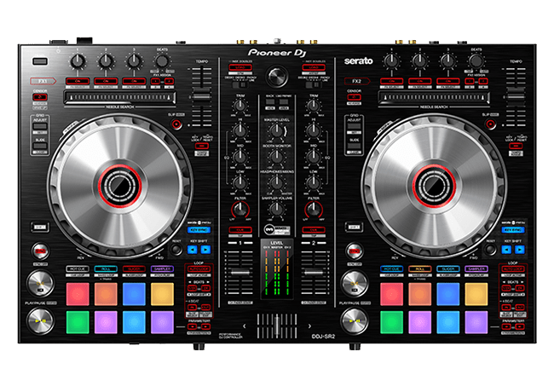The height and width of the screenshot is (392, 554).
Task: Toggle deck 1 CENSOR button
Action: point(40,97)
